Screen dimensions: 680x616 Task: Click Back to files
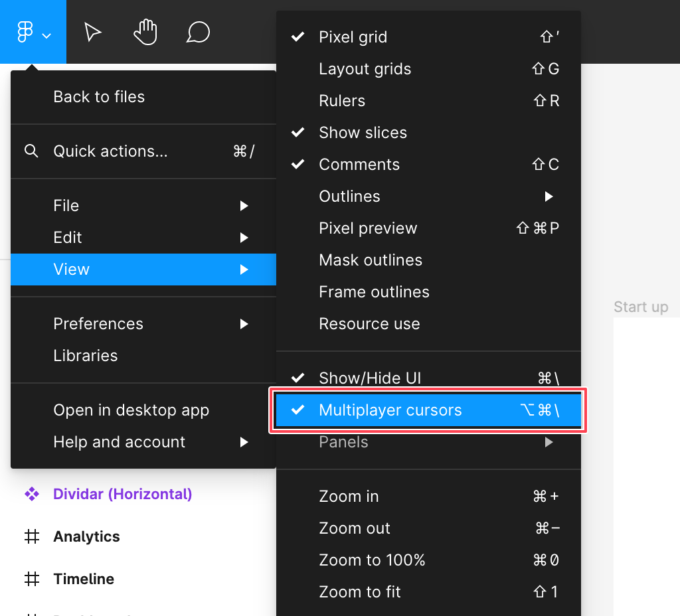(x=99, y=96)
